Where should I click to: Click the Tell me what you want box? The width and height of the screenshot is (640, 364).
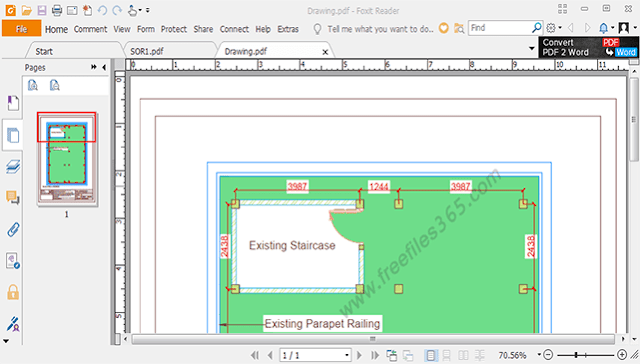(380, 29)
